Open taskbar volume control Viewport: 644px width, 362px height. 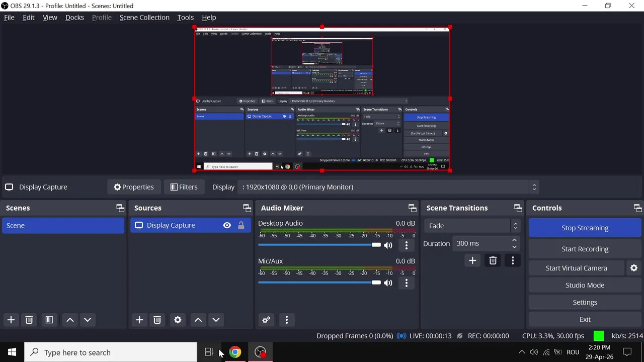point(534,352)
